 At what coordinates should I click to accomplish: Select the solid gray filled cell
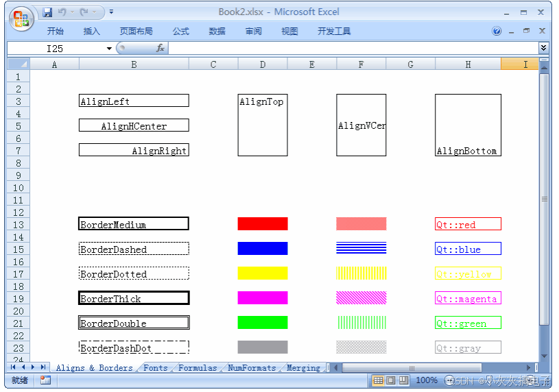pos(263,347)
